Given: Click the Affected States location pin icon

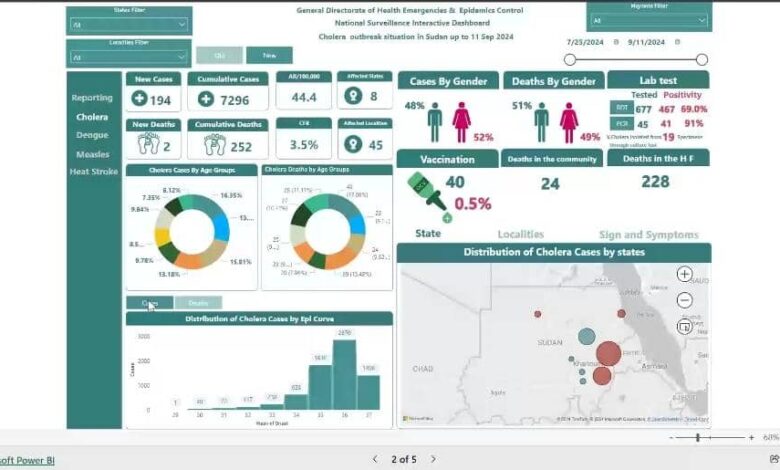Looking at the screenshot, I should tap(352, 97).
